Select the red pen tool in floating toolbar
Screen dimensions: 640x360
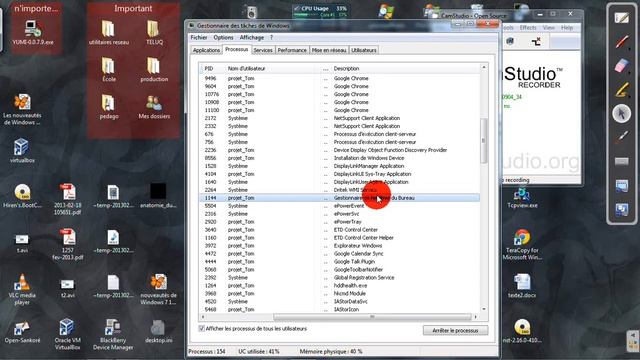coord(622,41)
